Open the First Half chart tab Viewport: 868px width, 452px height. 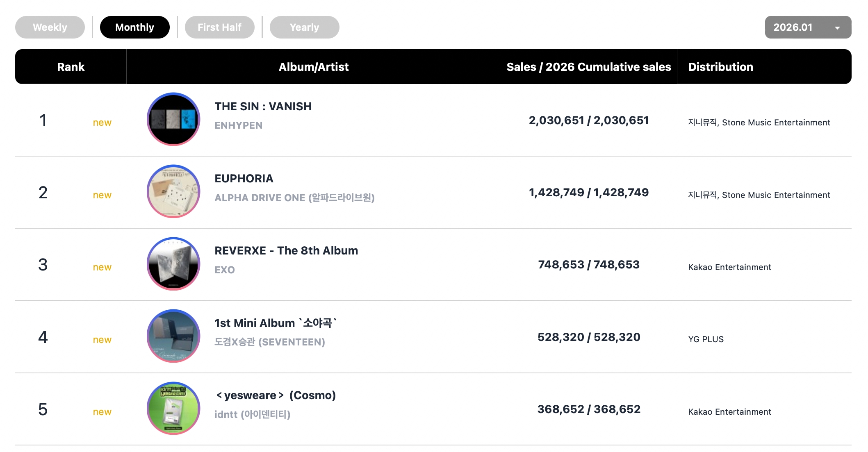click(219, 27)
